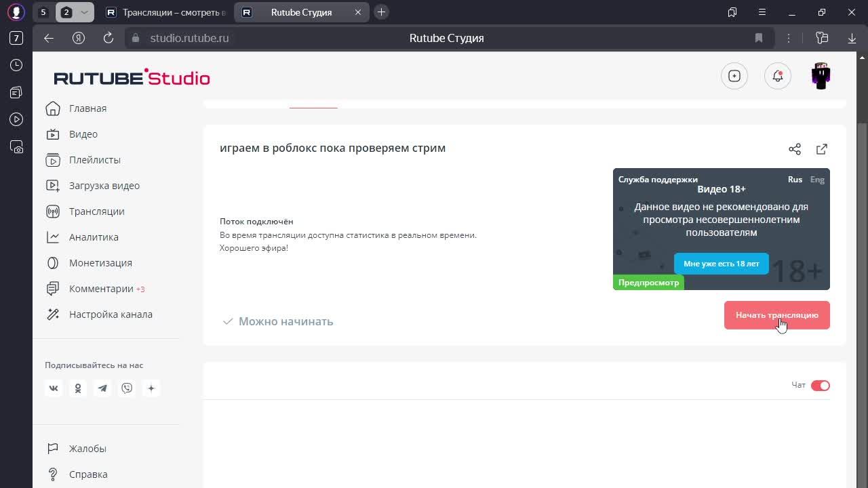Screen dimensions: 868x488
Task: Close the Rutube Студия tab
Action: click(x=358, y=12)
